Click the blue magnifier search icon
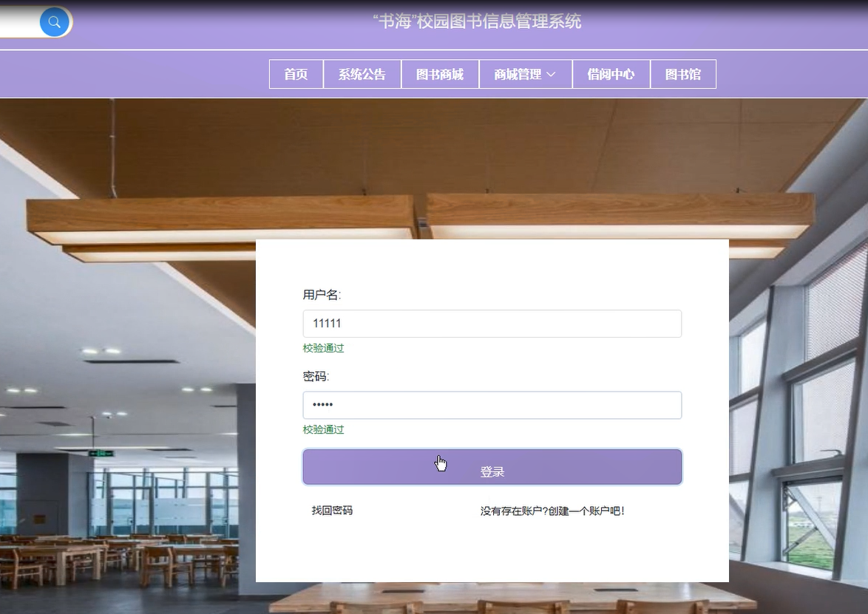The width and height of the screenshot is (868, 614). [54, 22]
